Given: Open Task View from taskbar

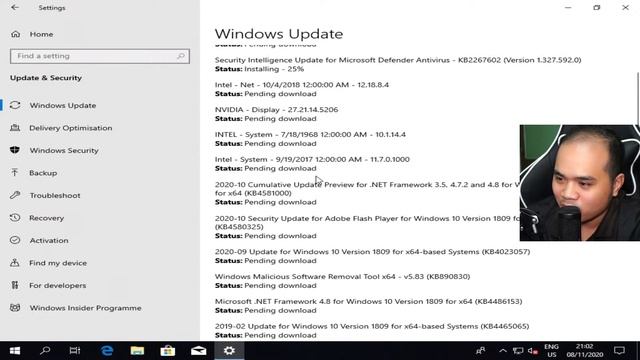Looking at the screenshot, I should [75, 351].
